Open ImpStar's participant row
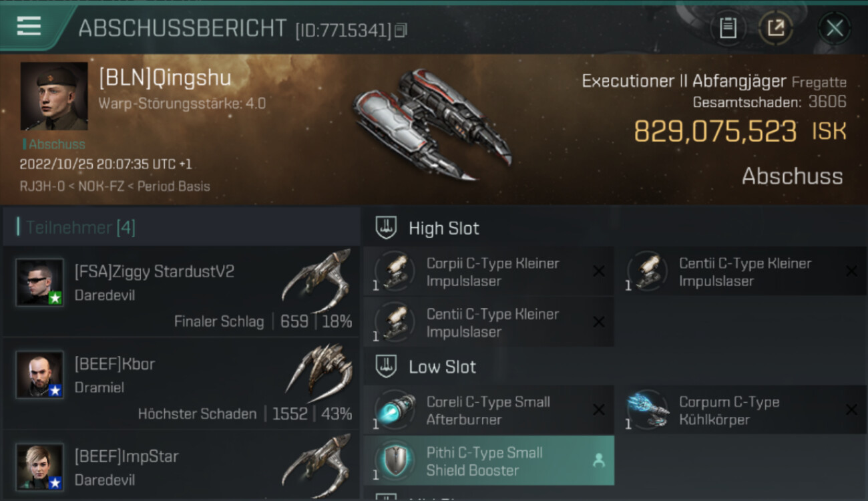Screen dimensions: 868x501 (181, 465)
